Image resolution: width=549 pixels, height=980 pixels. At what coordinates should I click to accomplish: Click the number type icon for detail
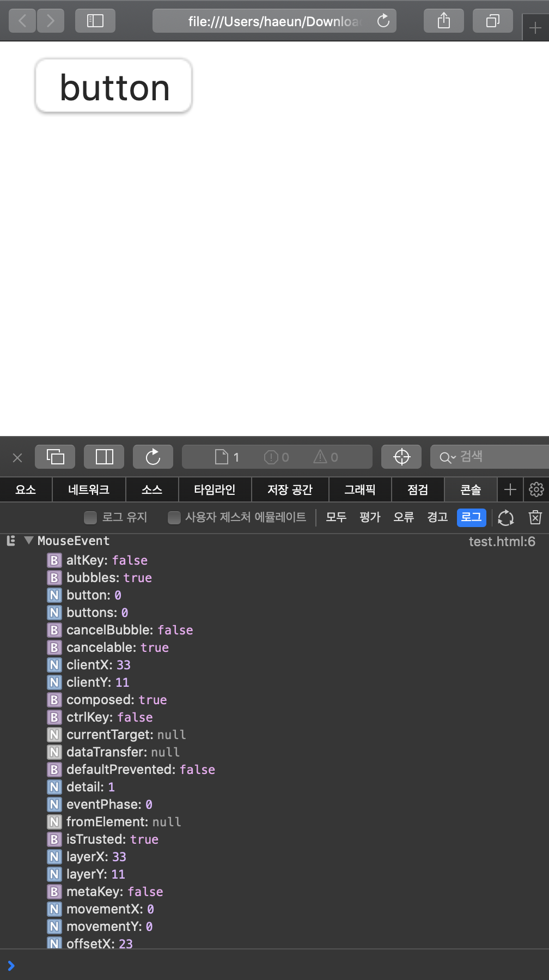click(x=54, y=787)
